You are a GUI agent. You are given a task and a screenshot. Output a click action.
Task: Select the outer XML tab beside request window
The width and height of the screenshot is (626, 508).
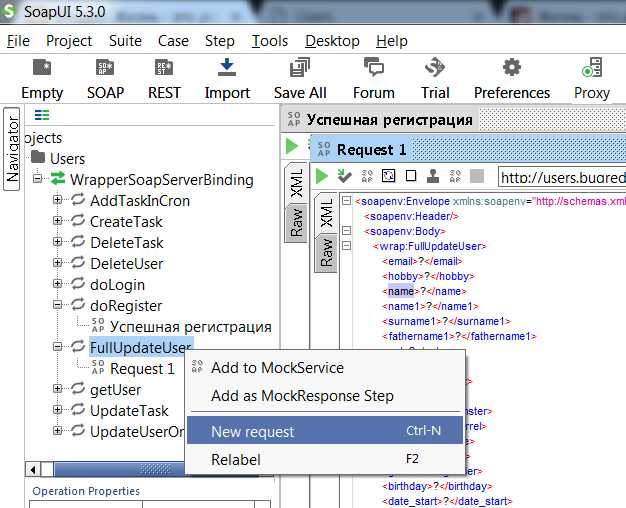(296, 183)
